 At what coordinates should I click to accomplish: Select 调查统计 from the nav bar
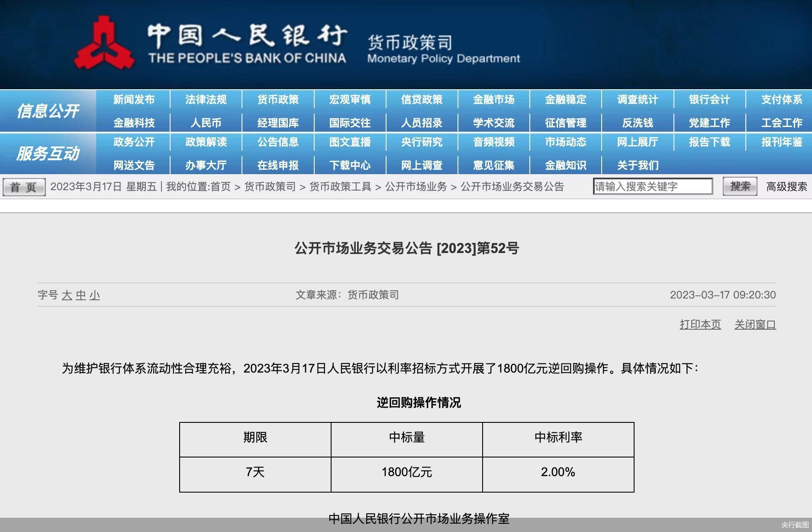pos(636,100)
